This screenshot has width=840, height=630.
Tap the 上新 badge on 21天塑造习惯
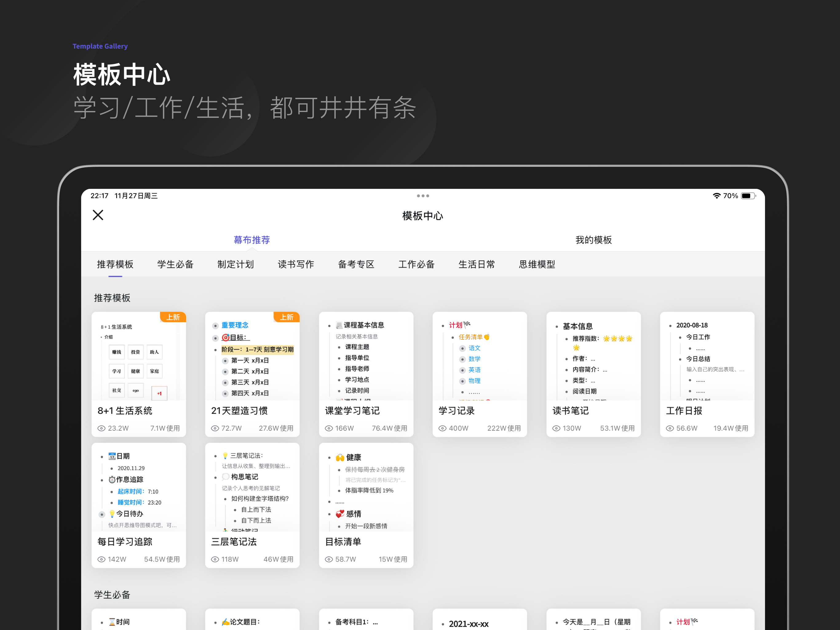point(287,317)
